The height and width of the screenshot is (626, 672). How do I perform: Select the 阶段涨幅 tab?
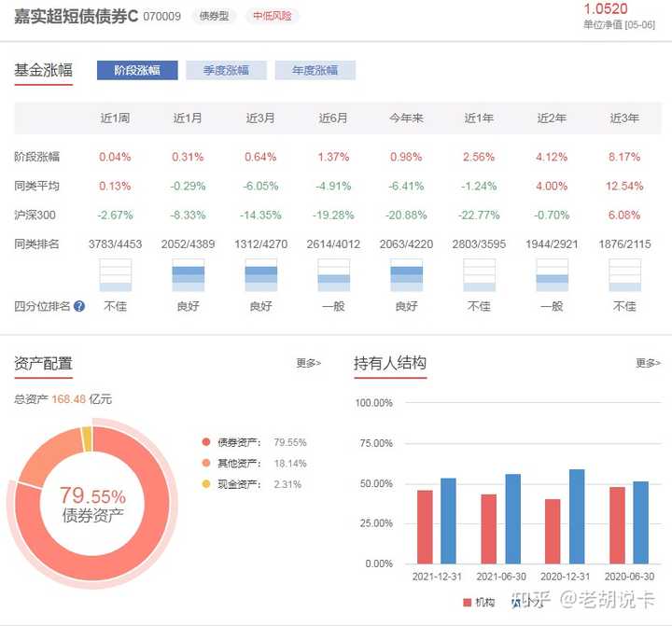point(137,70)
